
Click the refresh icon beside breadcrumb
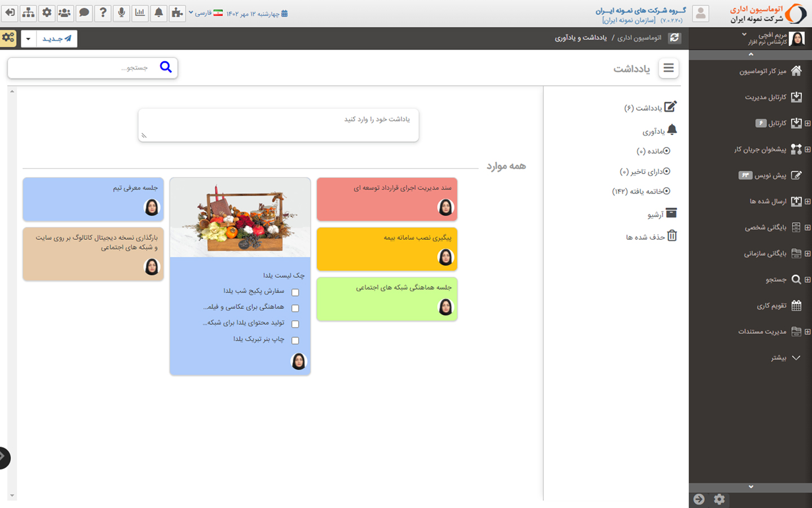coord(674,38)
